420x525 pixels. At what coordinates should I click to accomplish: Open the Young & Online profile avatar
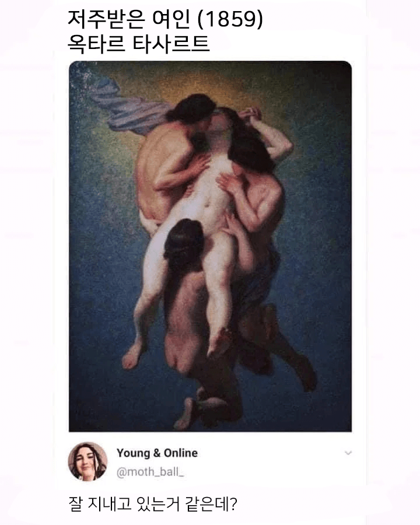(87, 461)
